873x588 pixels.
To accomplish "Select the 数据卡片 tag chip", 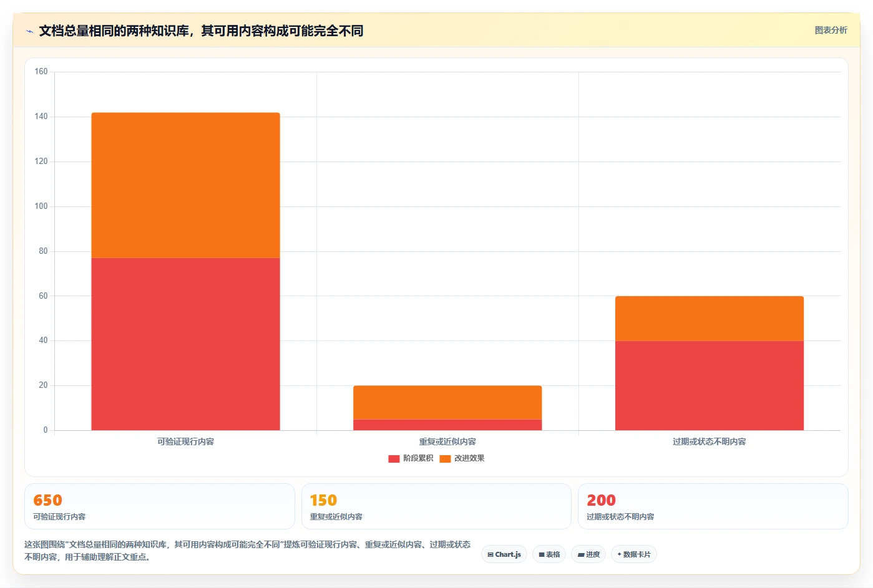I will point(634,554).
